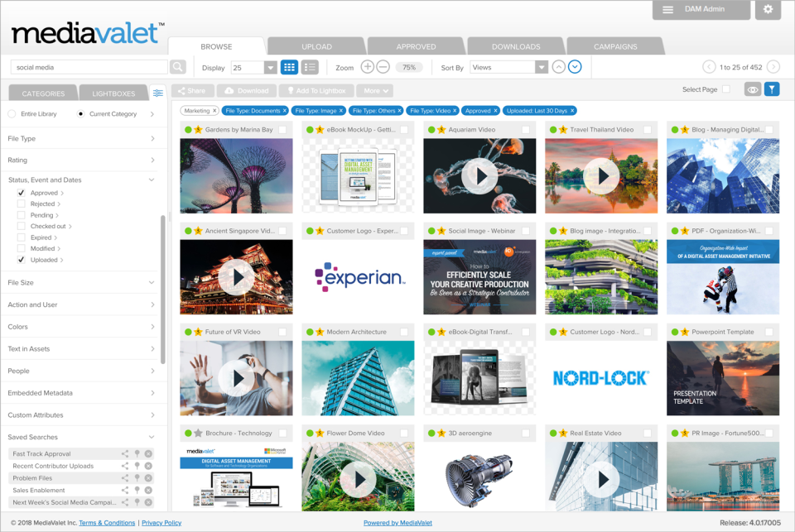The height and width of the screenshot is (532, 795).
Task: Check the Select Page checkbox
Action: point(726,89)
